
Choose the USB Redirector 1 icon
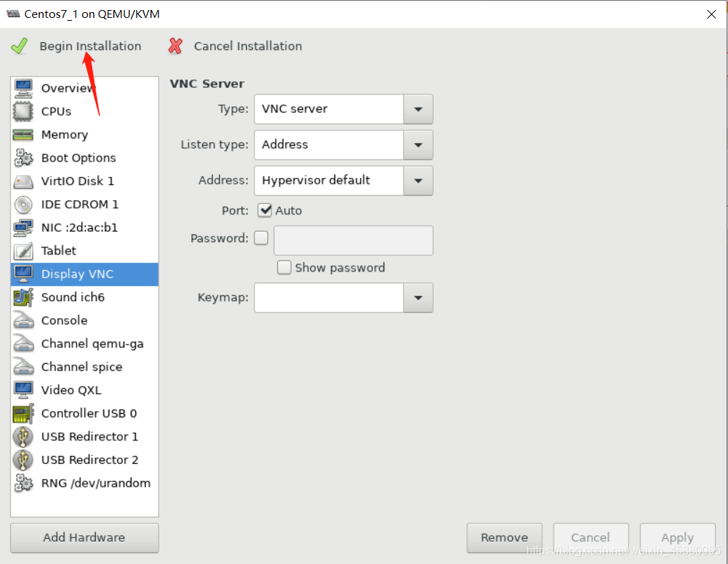[23, 437]
